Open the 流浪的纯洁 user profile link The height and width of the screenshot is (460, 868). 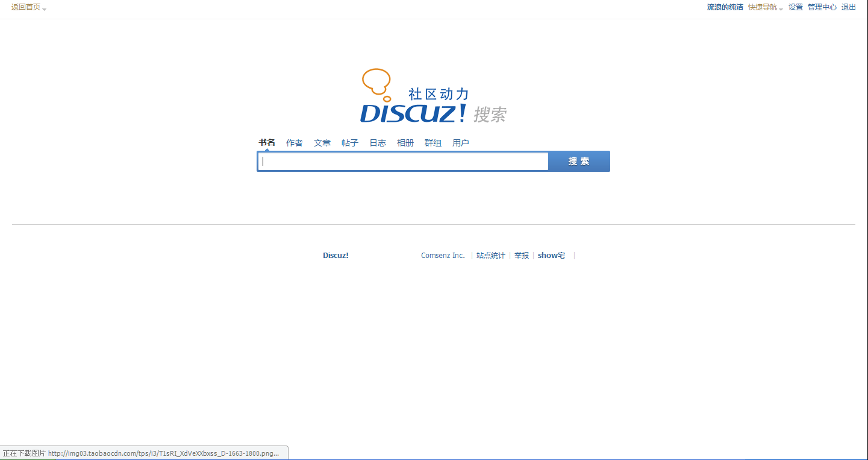tap(725, 7)
